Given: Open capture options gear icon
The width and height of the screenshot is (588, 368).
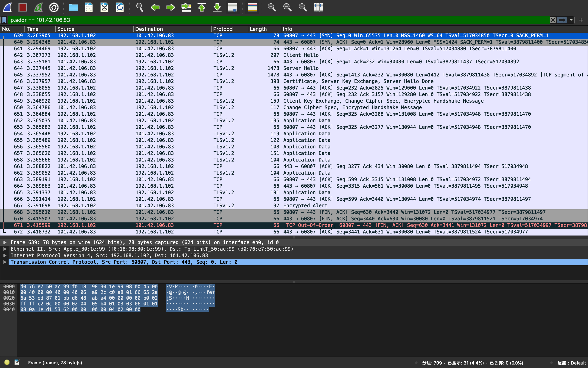Looking at the screenshot, I should coord(54,7).
